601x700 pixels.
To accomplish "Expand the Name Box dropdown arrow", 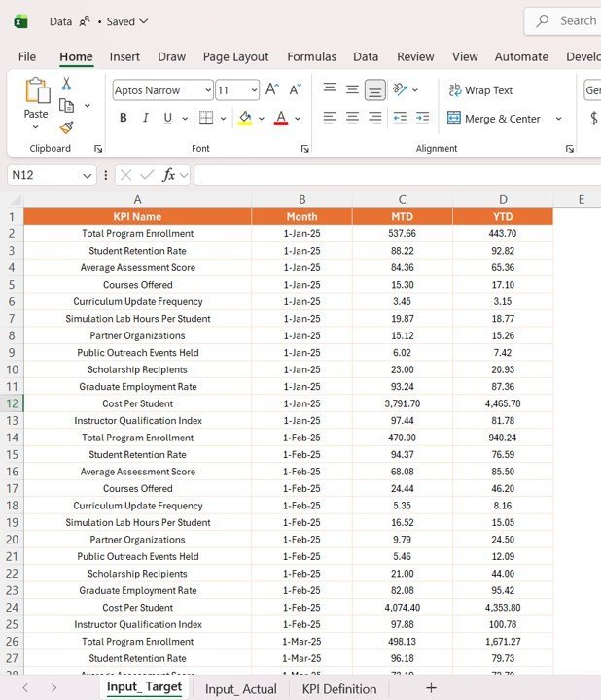I will tap(87, 175).
